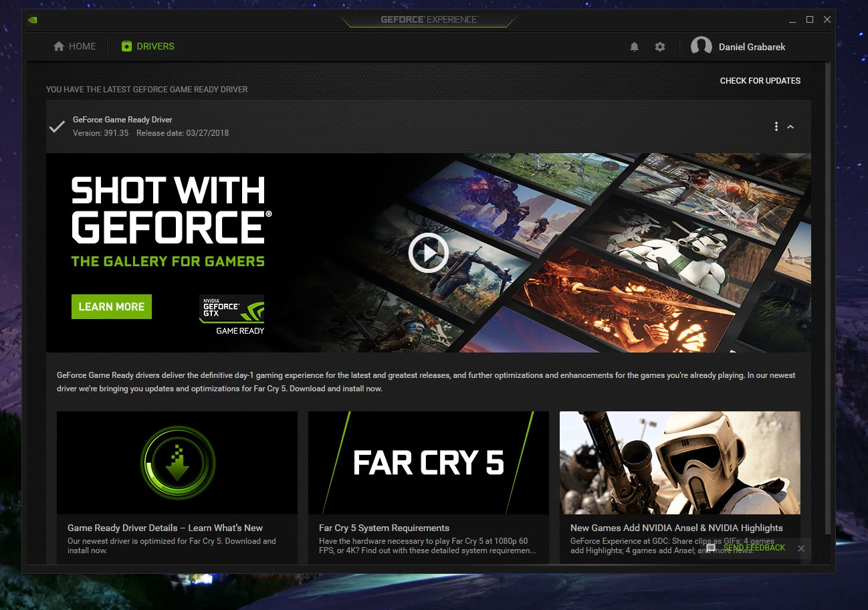
Task: Open driver options three-dot menu
Action: pos(776,126)
